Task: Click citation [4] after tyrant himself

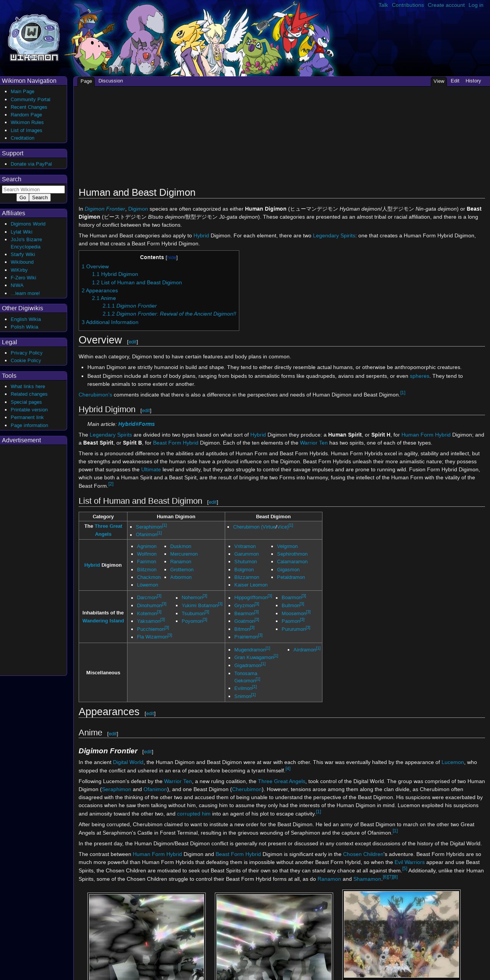Action: coord(288,769)
